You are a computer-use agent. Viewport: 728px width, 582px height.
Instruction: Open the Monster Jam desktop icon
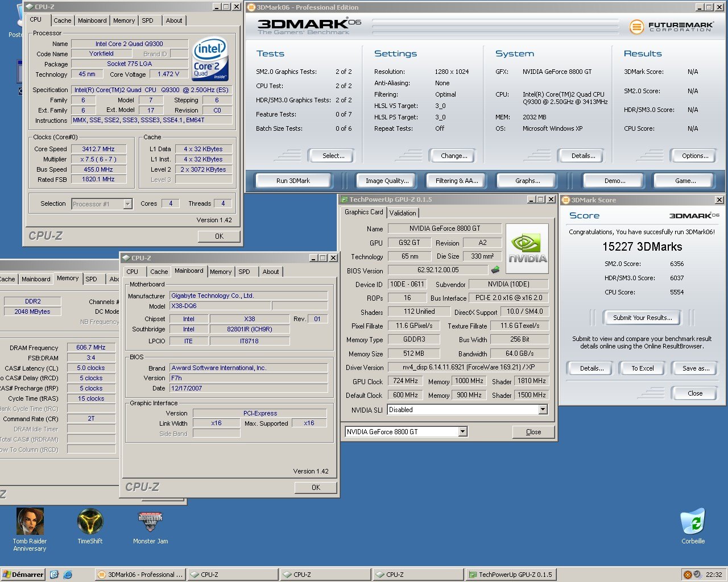tap(150, 526)
